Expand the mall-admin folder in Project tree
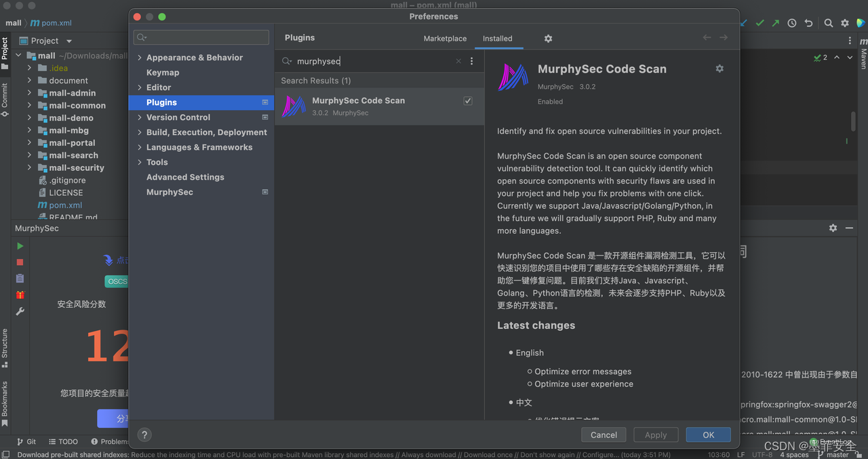This screenshot has width=868, height=459. 30,93
